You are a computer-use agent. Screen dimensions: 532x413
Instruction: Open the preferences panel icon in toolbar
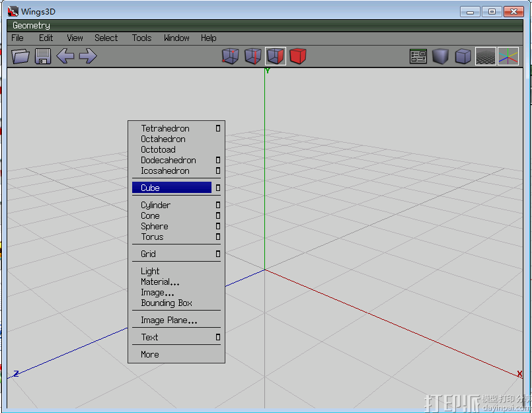(x=418, y=56)
